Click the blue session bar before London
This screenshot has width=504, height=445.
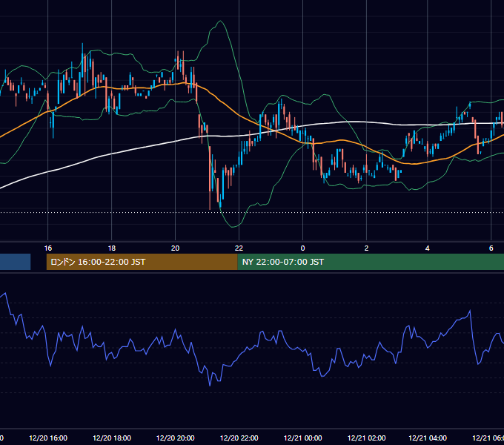click(x=15, y=262)
